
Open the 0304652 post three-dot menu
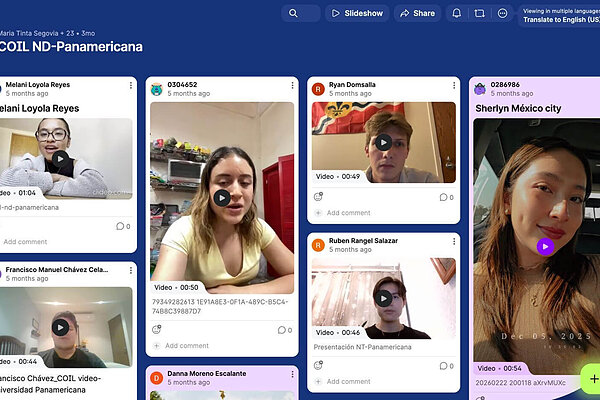292,85
